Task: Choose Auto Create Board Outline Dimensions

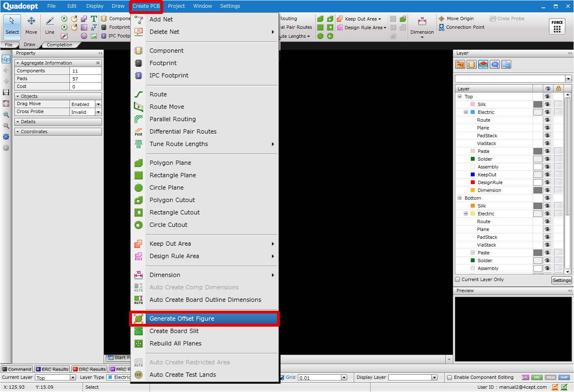Action: pyautogui.click(x=205, y=300)
